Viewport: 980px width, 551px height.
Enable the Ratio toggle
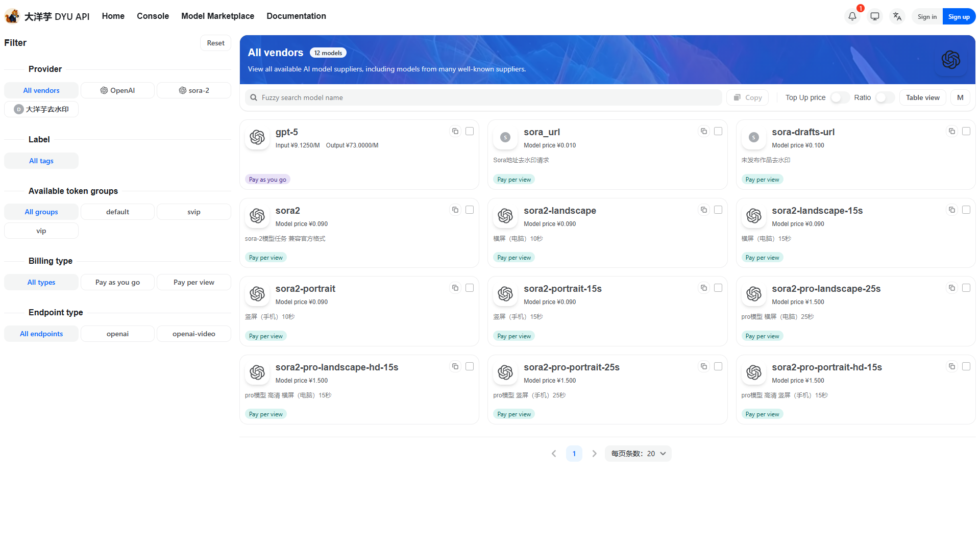[x=885, y=97]
